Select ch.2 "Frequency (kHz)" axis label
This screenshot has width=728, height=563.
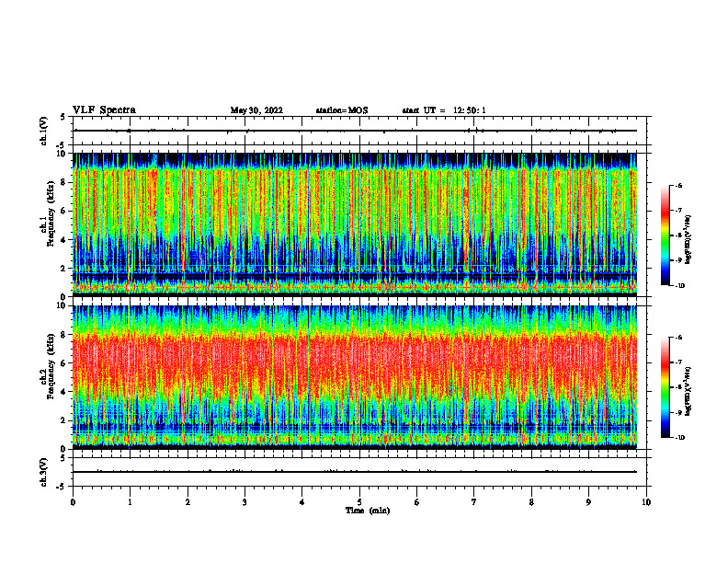point(51,366)
